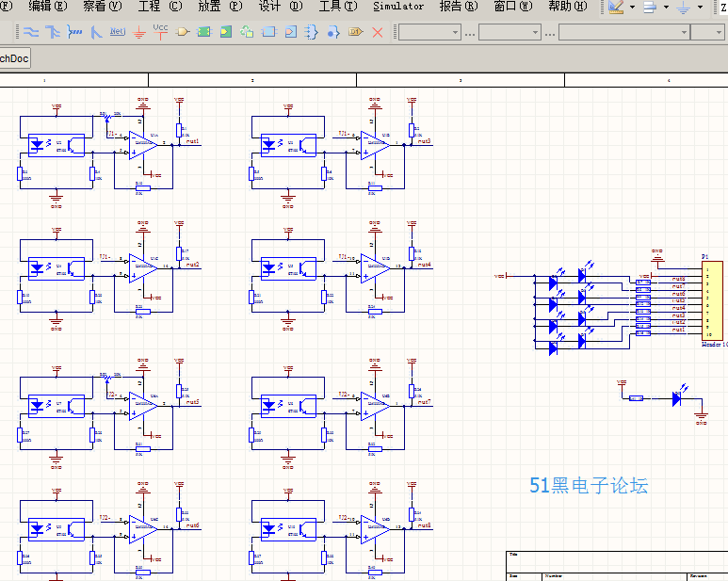The height and width of the screenshot is (581, 728).
Task: Select the Place Harness Entry tool
Action: coord(332,32)
